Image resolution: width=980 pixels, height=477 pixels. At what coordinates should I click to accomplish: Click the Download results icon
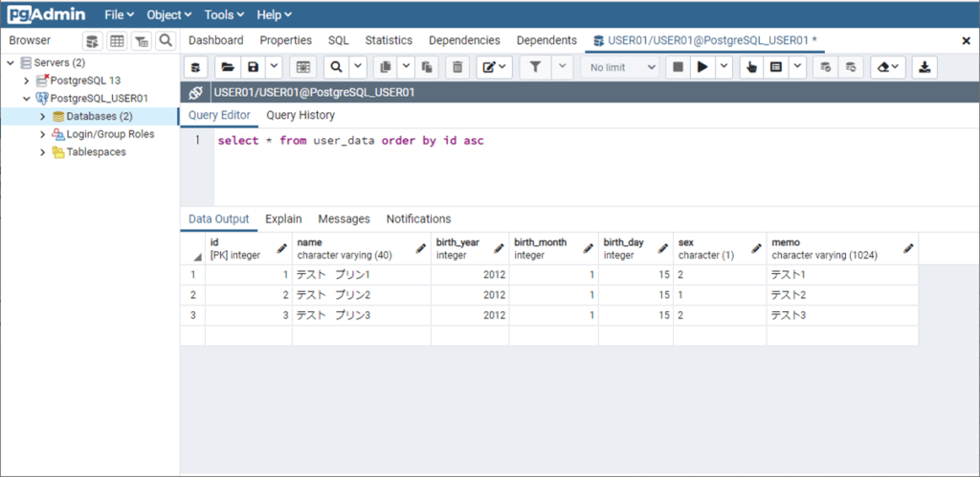click(x=924, y=67)
